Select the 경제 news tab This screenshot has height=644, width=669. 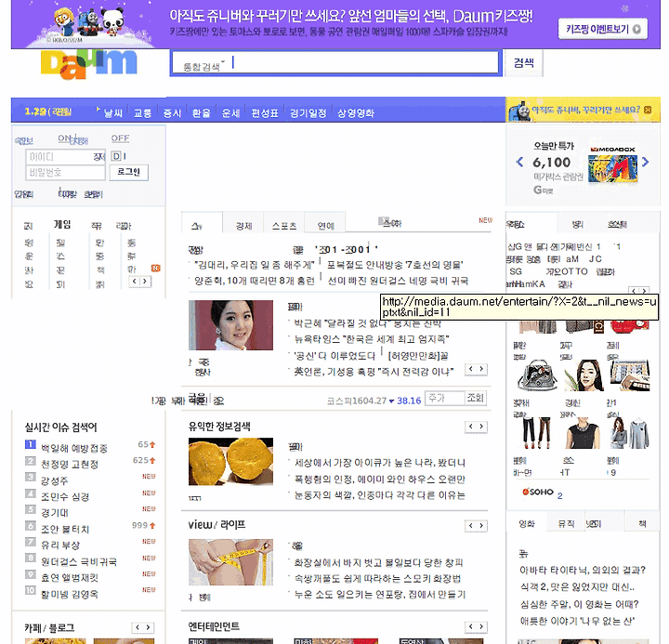tap(243, 226)
